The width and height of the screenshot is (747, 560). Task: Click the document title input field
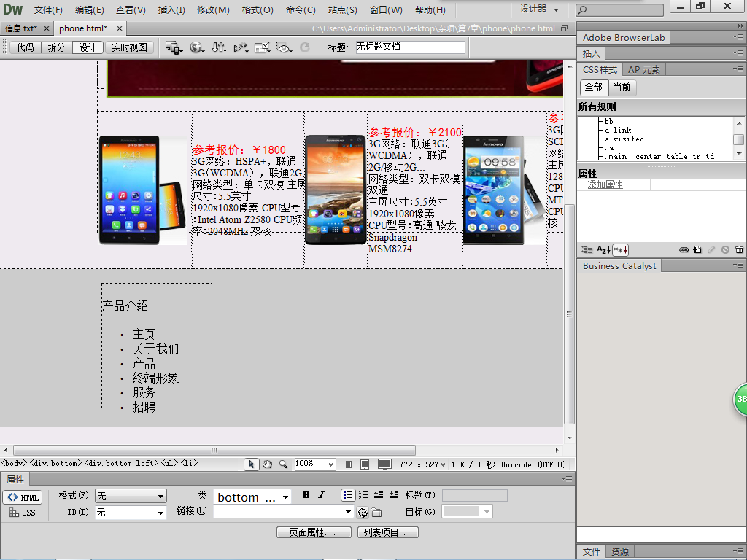pyautogui.click(x=410, y=47)
